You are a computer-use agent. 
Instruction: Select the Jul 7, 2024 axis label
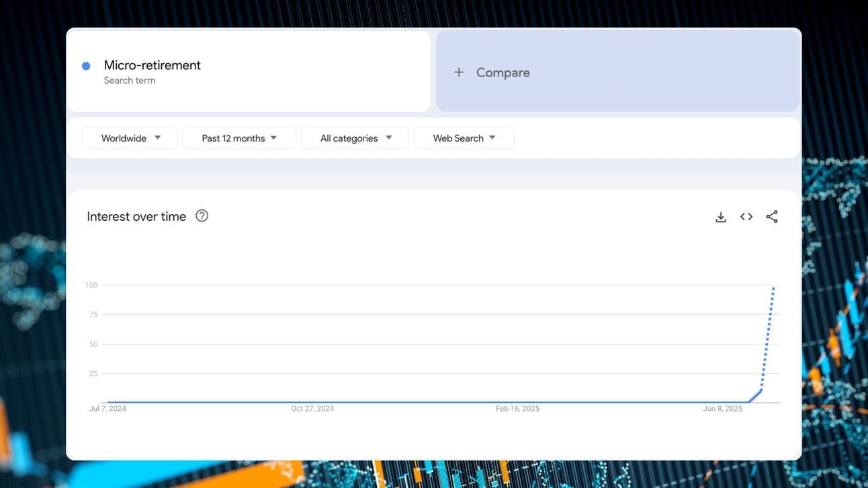(107, 409)
